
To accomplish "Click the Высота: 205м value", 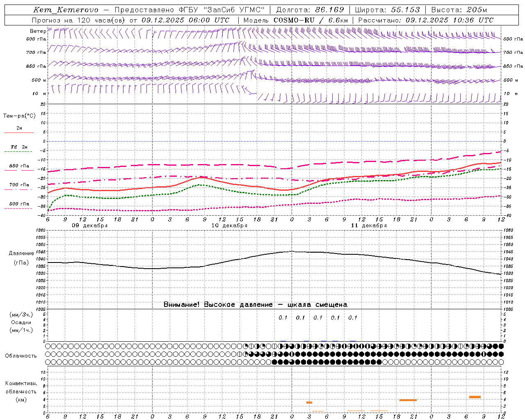I will [459, 10].
